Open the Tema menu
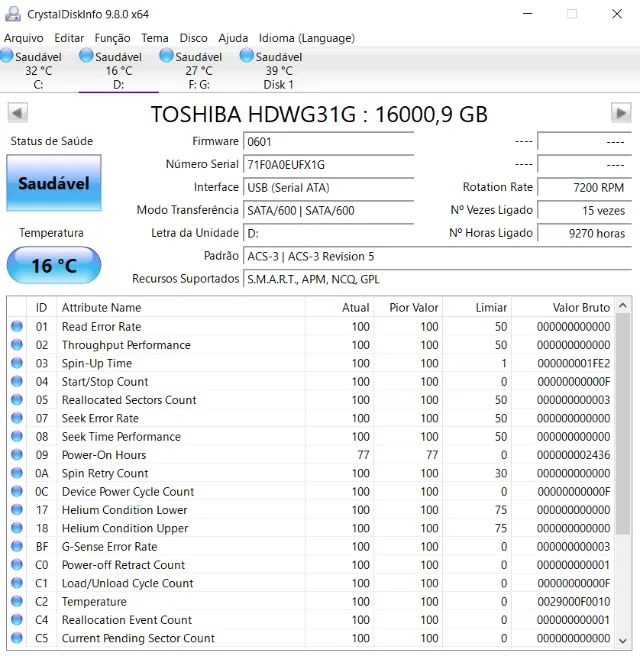Viewport: 640px width, 656px height. (155, 38)
